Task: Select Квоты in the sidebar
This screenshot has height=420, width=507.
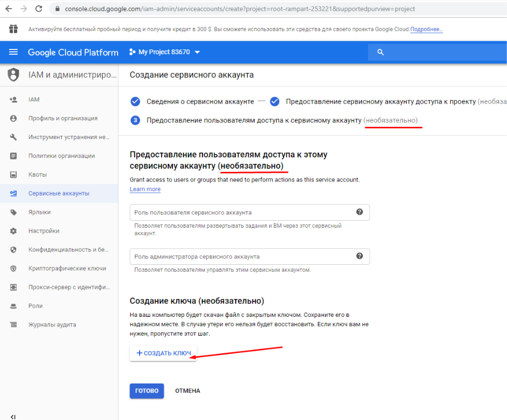Action: (59, 175)
